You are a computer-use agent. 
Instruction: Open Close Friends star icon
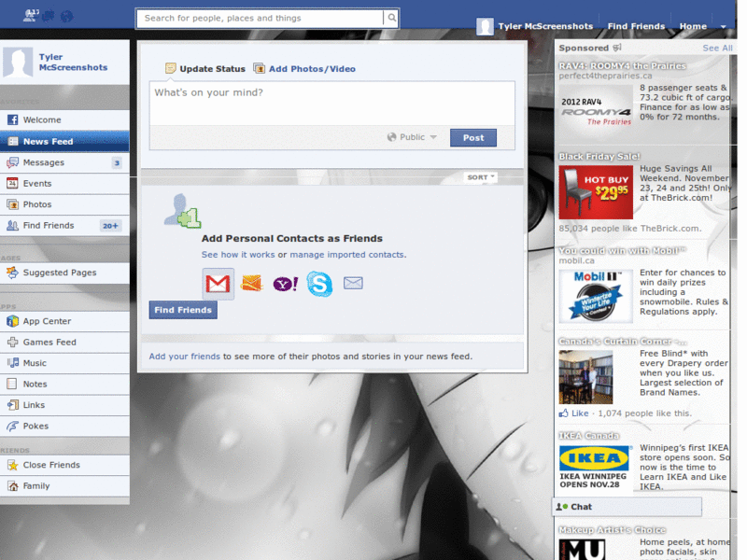12,465
